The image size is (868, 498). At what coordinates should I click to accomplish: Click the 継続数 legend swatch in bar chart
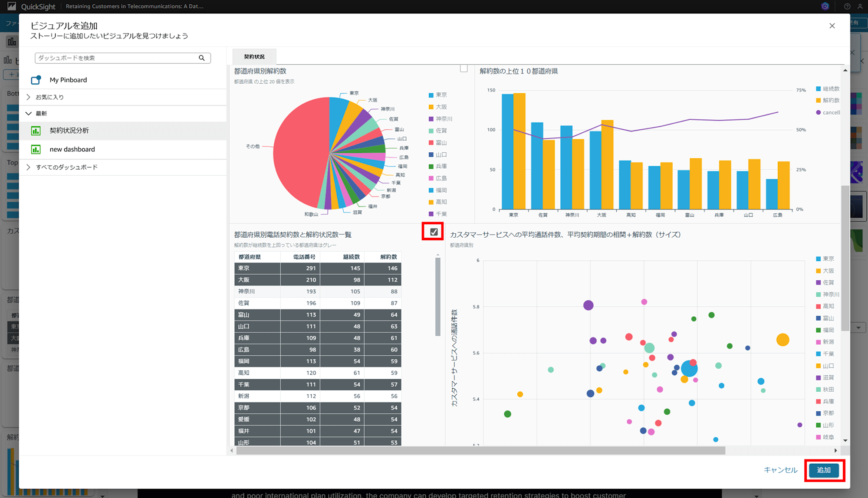pyautogui.click(x=819, y=89)
